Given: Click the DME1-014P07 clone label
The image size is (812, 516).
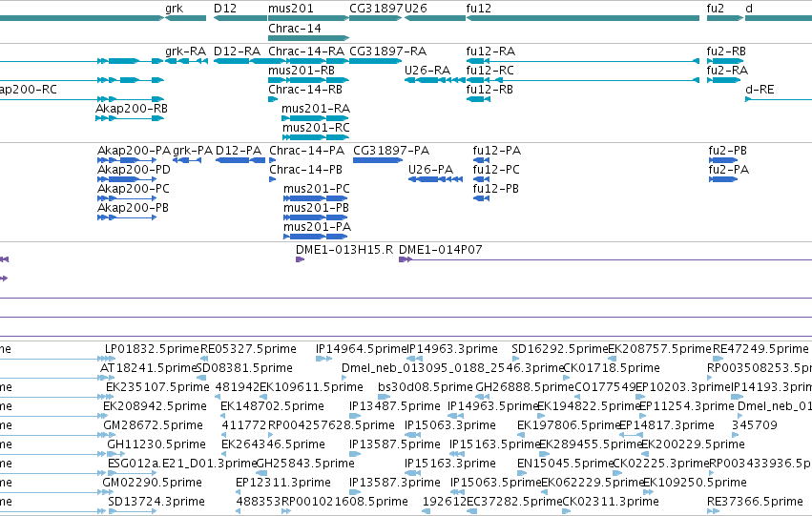Looking at the screenshot, I should tap(440, 250).
